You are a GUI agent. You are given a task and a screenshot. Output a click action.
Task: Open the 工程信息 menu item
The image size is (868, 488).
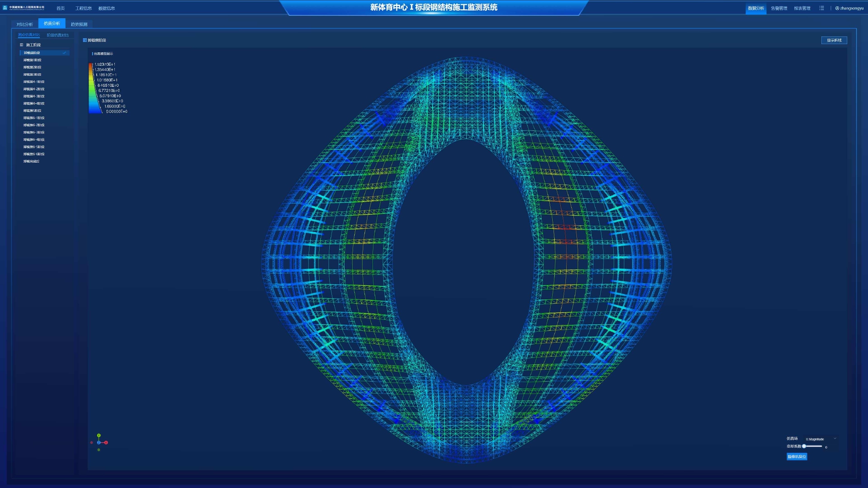coord(83,8)
